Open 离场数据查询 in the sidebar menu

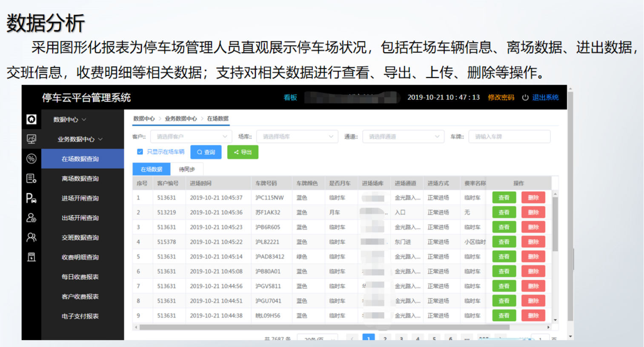coord(80,179)
